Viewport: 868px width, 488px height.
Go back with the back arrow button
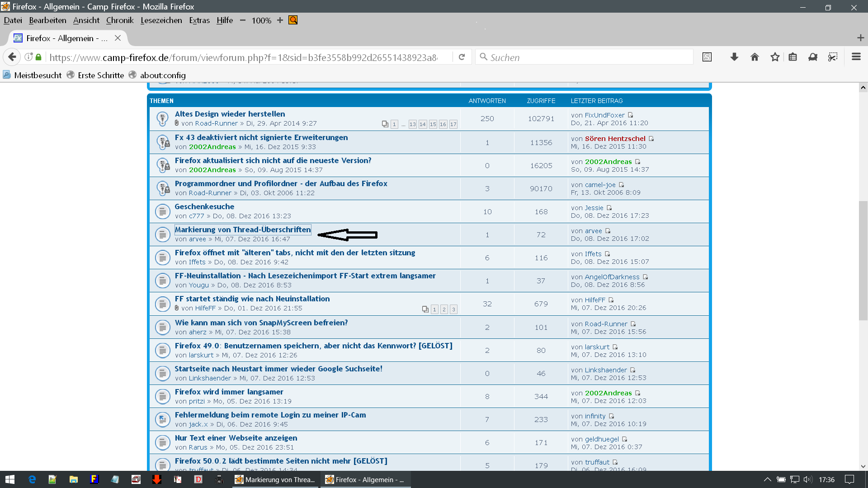pos(12,57)
